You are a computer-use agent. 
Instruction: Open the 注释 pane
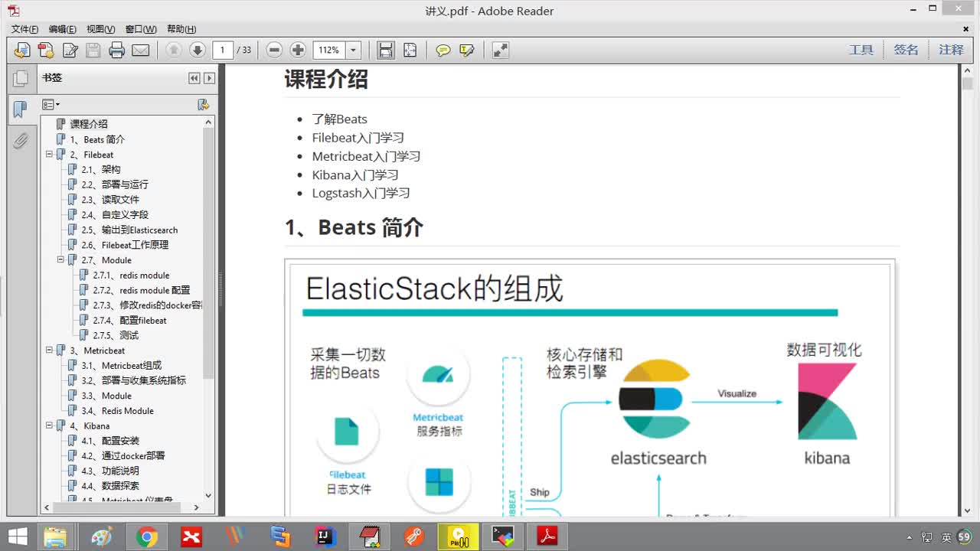click(x=951, y=50)
